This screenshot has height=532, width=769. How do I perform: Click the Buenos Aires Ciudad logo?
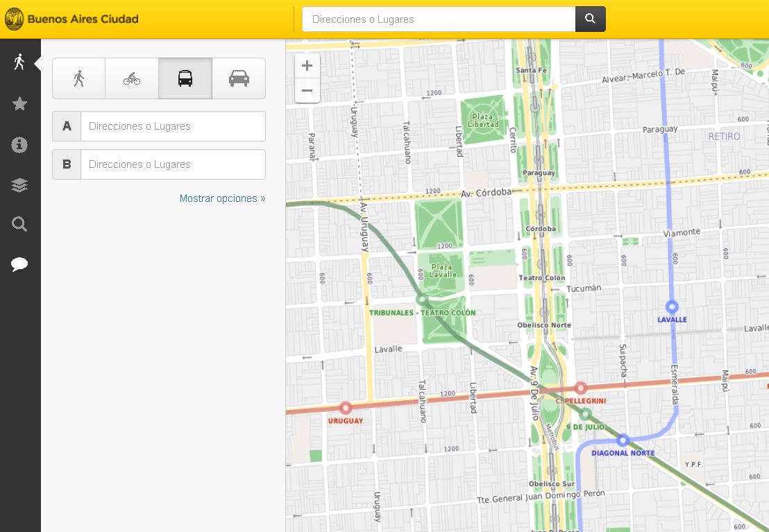[x=71, y=19]
